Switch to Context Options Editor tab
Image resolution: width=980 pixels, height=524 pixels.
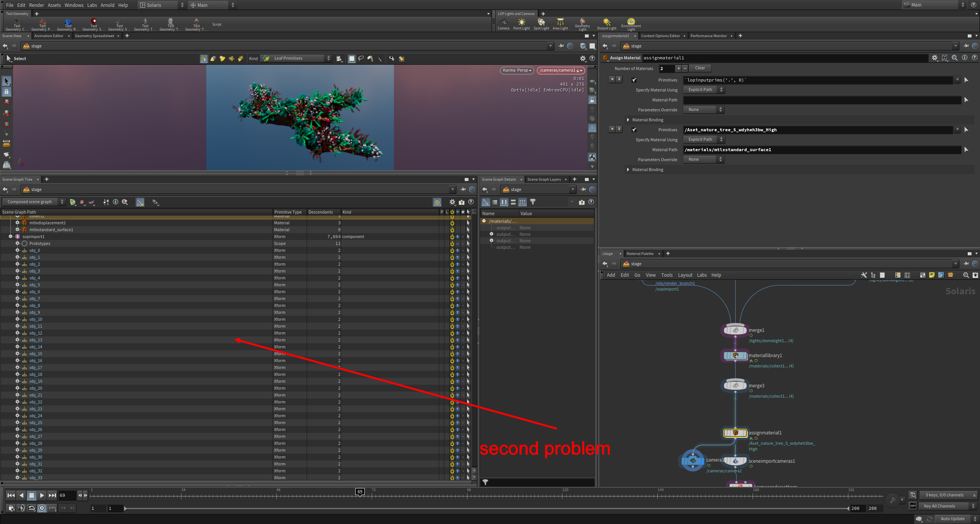pos(660,36)
